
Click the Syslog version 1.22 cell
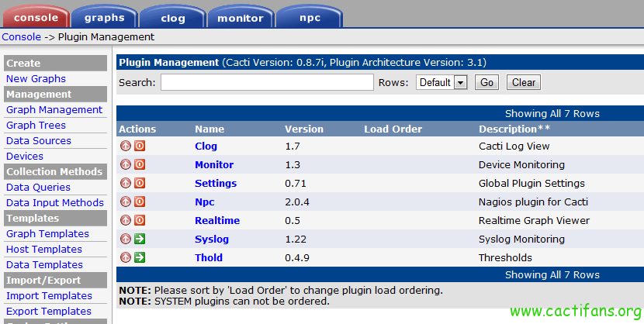click(x=296, y=239)
